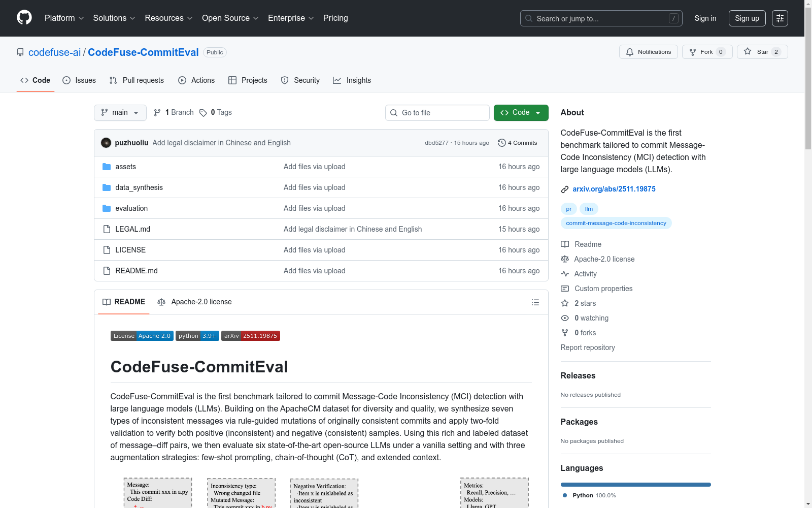812x508 pixels.
Task: Click the arXiv 2511.19875 badge
Action: [x=251, y=336]
